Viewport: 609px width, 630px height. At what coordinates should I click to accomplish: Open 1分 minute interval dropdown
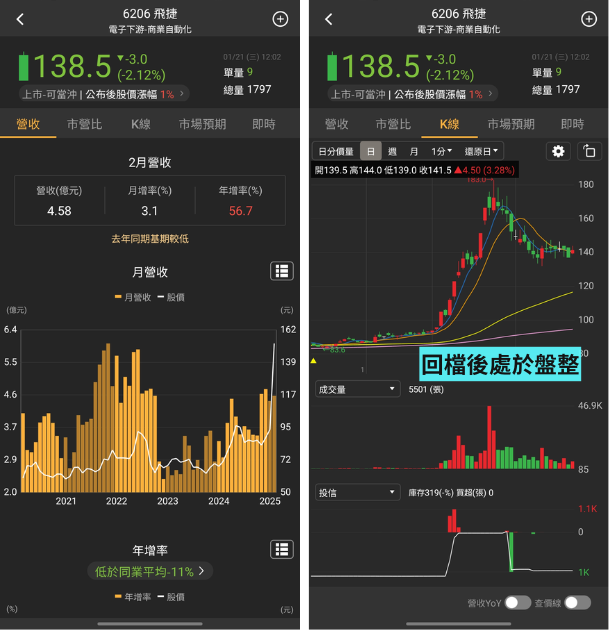click(x=441, y=151)
